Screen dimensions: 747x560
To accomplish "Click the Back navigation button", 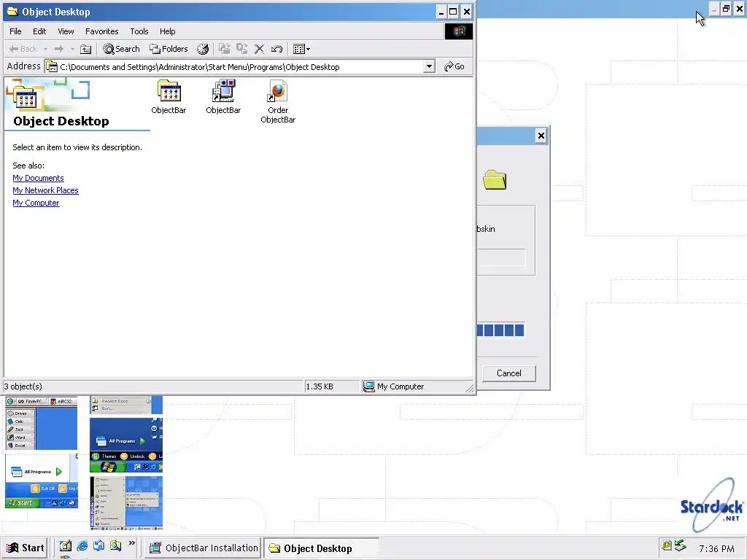I will tap(23, 49).
